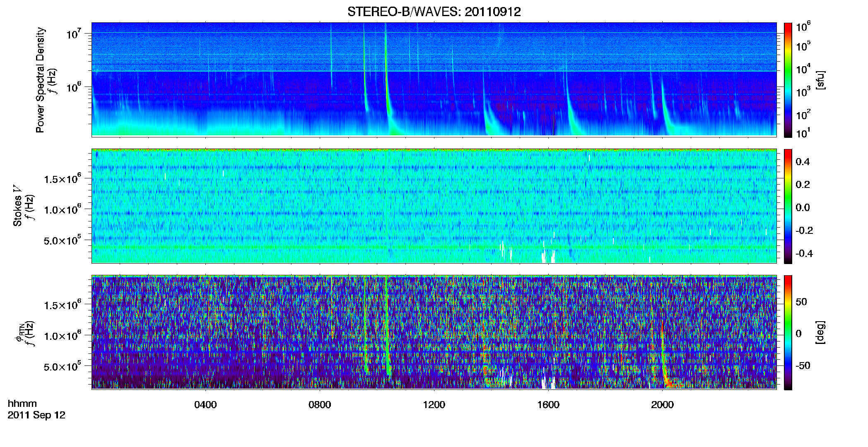868x447 pixels.
Task: Click the "0800" time tick label
Action: (320, 404)
